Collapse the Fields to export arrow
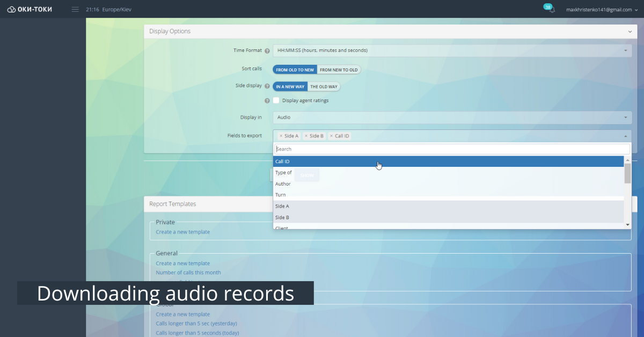This screenshot has height=337, width=644. (x=625, y=136)
